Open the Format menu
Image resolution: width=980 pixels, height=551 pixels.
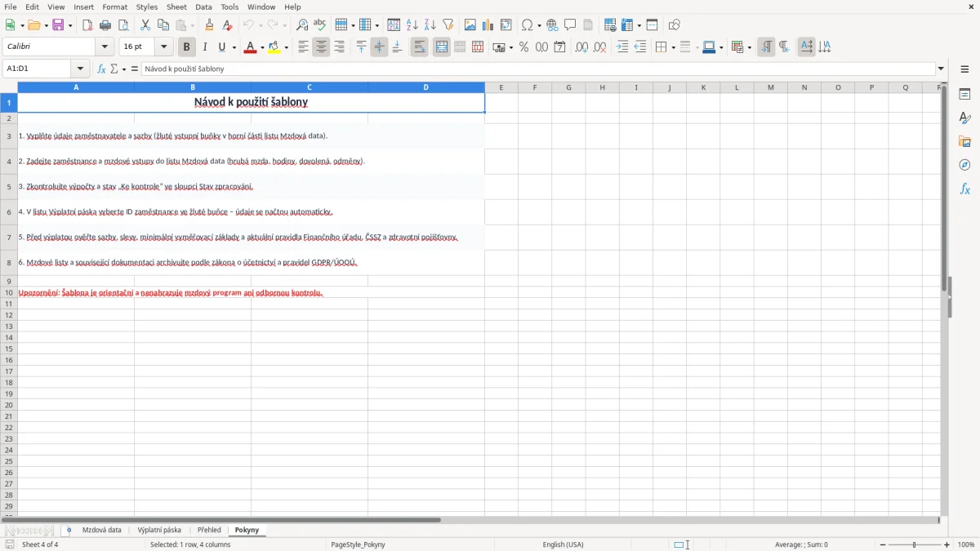point(115,7)
